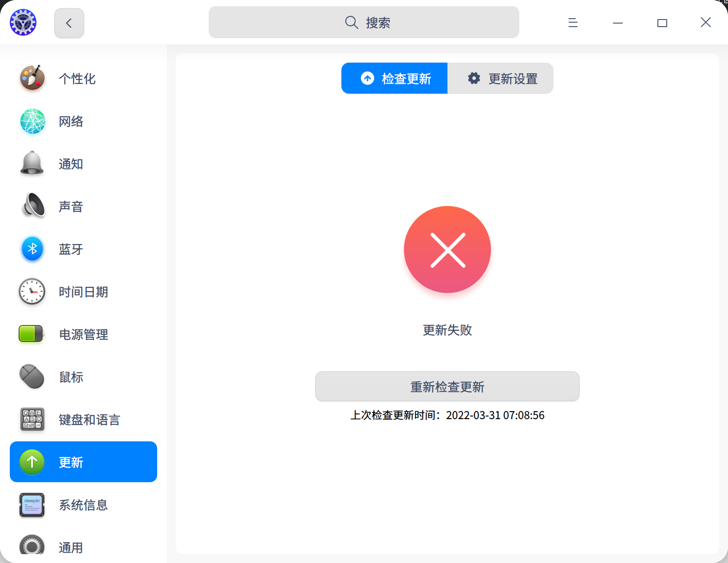This screenshot has height=563, width=728.
Task: Click the red update failed error icon
Action: click(x=447, y=250)
